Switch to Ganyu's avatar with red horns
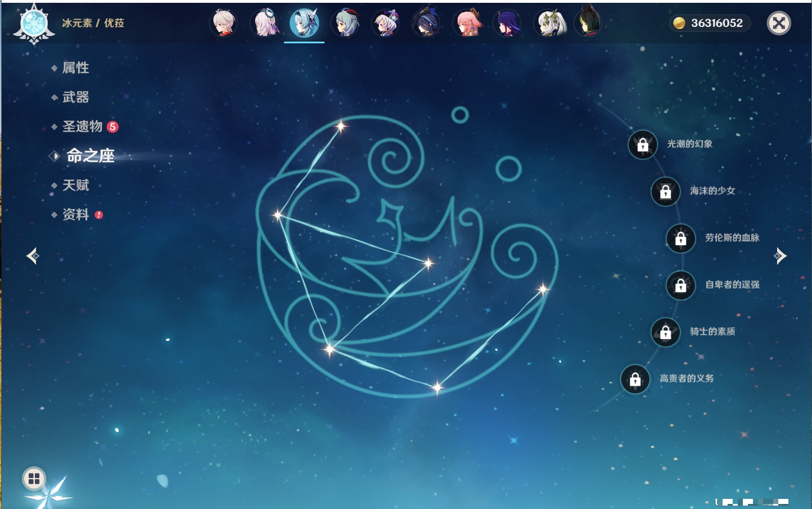Screen dimensions: 812x509 coord(345,23)
